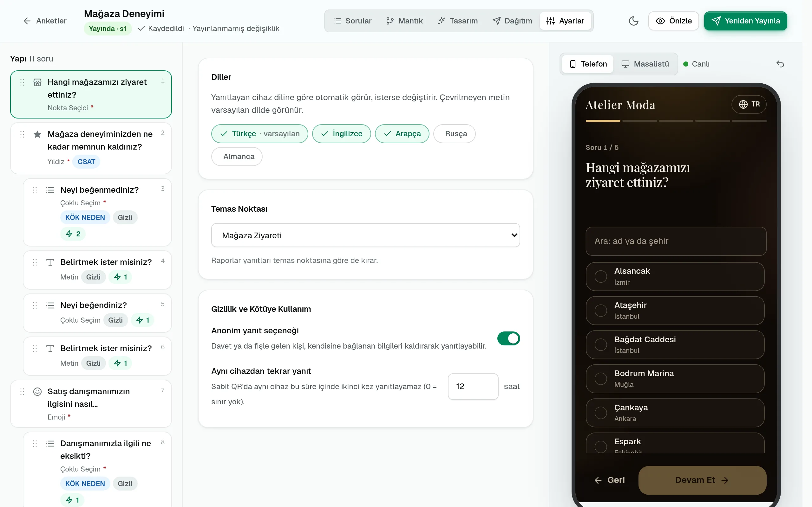Viewport: 812px width, 507px height.
Task: Select Bodrum Marina radio option
Action: point(601,379)
